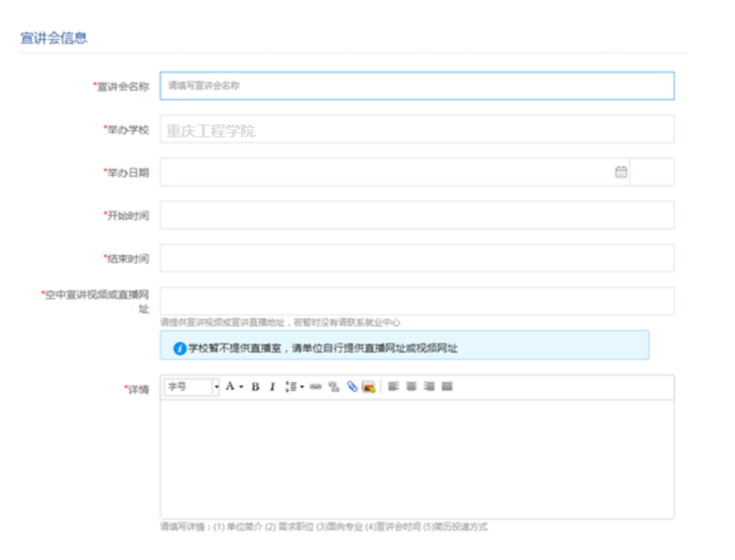
Task: Click the paperclip attachment icon
Action: pyautogui.click(x=352, y=387)
